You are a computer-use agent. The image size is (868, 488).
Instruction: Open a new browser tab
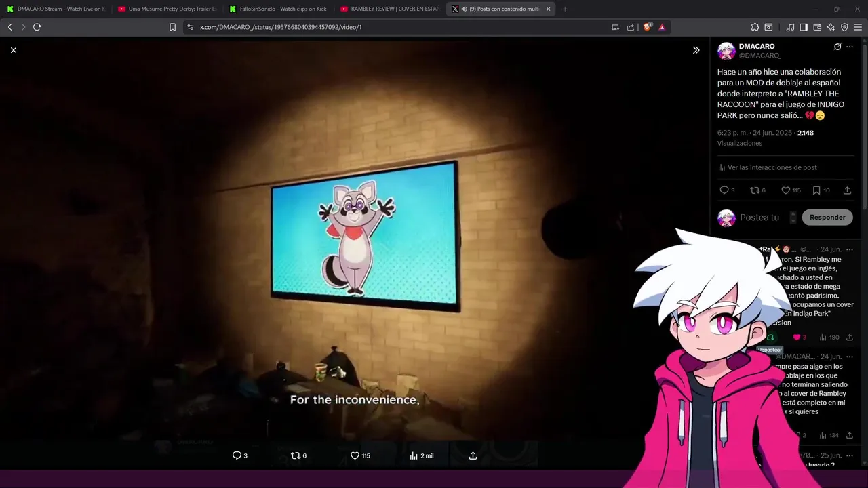tap(565, 9)
